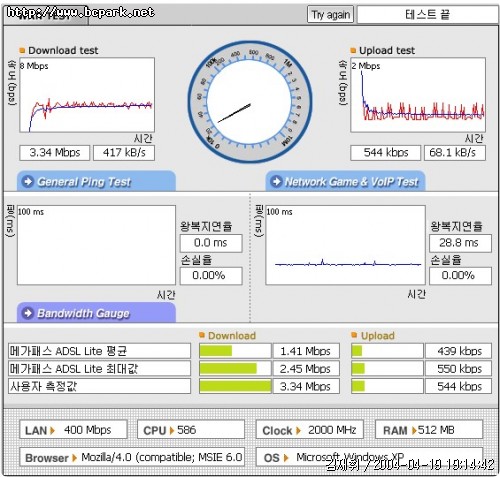Open the Network Game & VoIP Test tab
The height and width of the screenshot is (477, 500).
point(345,181)
